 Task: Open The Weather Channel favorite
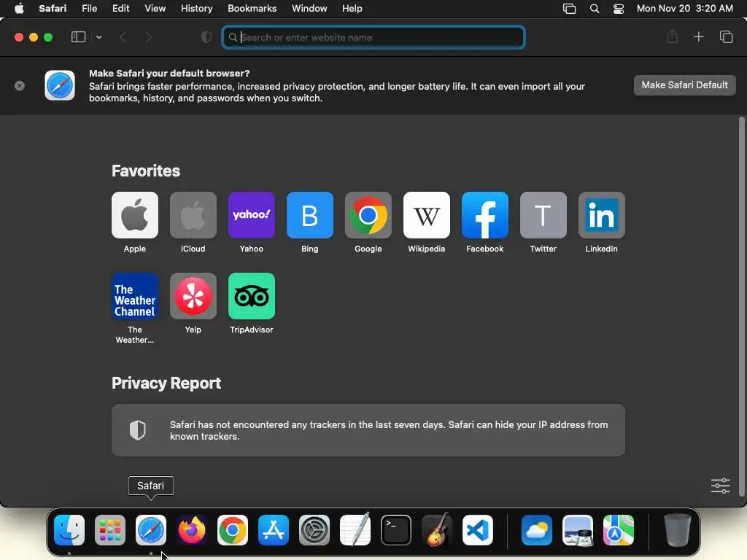coord(135,296)
